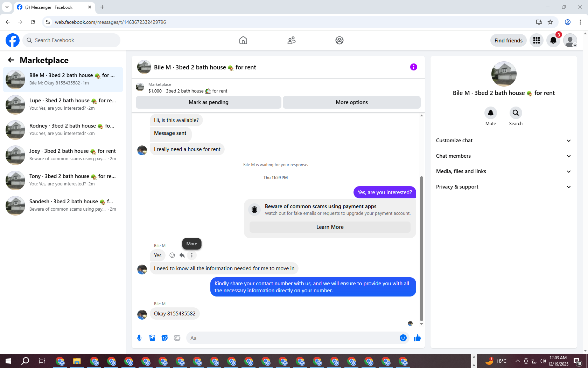Open the Windows notification center
Viewport: 588px width, 368px height.
[x=577, y=361]
